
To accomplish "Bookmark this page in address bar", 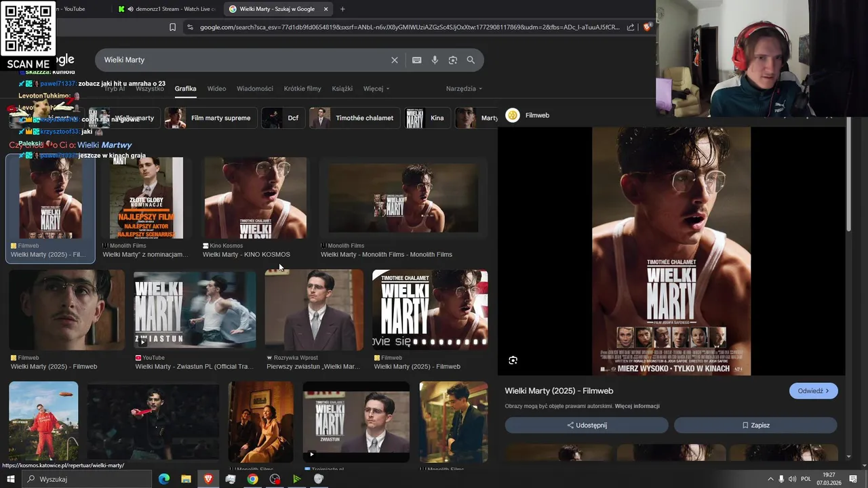I will (172, 27).
